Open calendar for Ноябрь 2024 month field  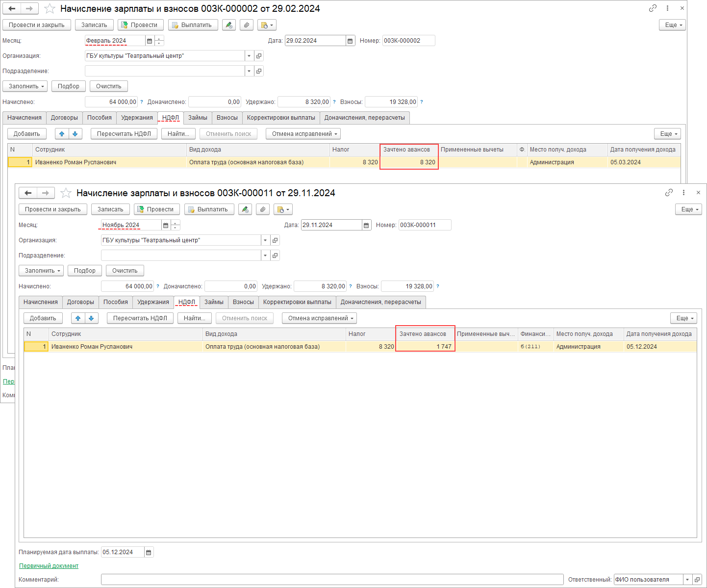166,225
